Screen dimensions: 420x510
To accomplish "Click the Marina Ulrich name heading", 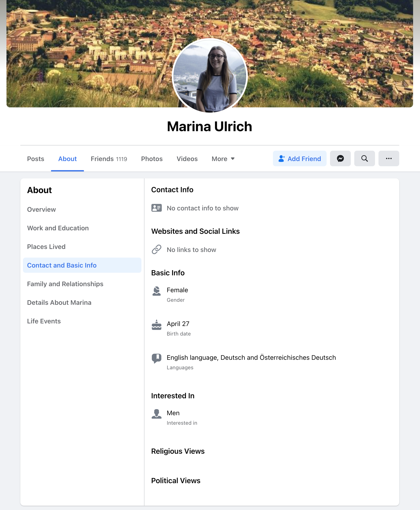I will (x=210, y=126).
